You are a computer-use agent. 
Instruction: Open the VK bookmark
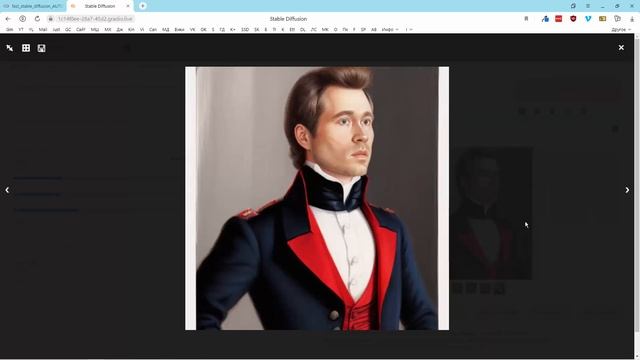coord(192,29)
